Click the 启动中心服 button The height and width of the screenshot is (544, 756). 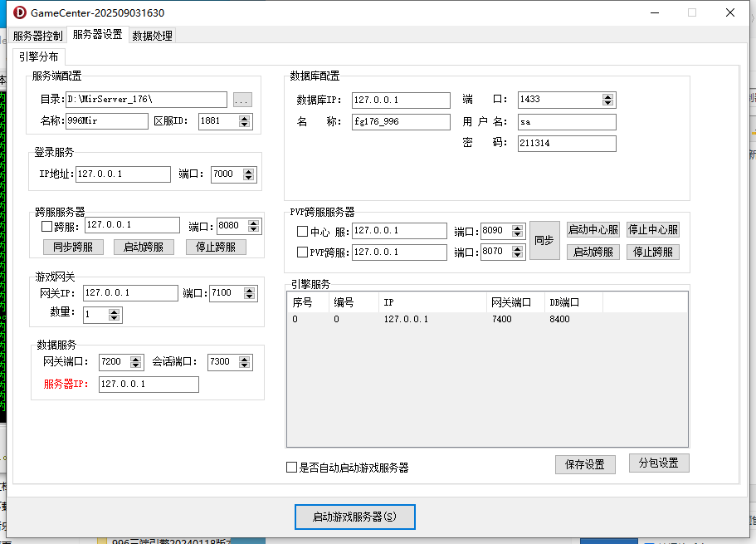(593, 230)
